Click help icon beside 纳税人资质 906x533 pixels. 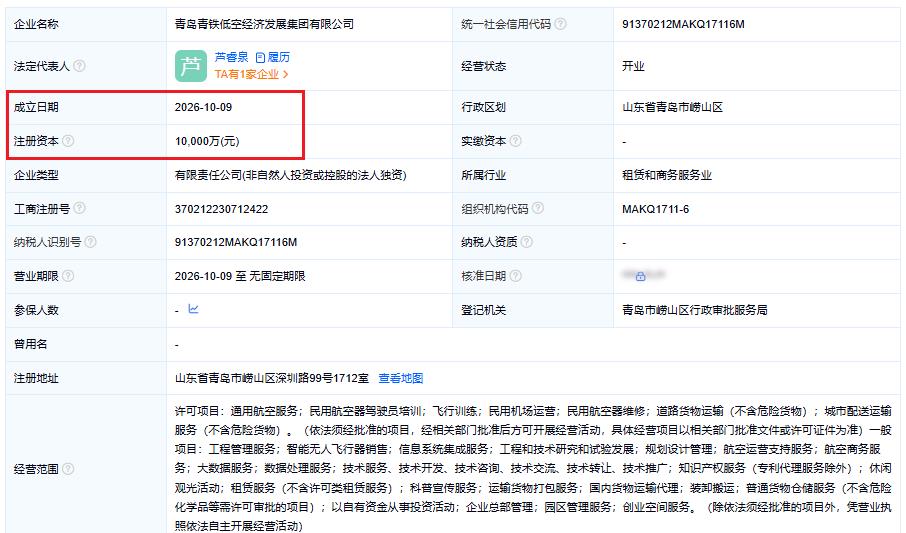[526, 242]
